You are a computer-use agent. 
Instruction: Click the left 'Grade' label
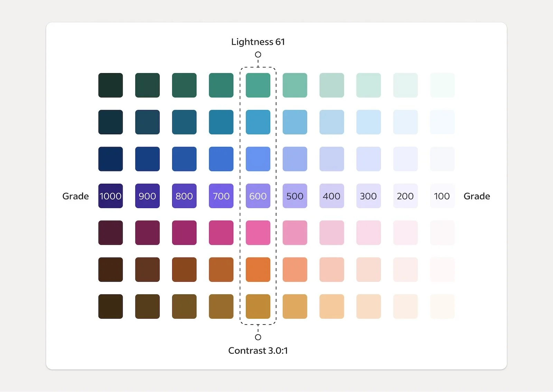[75, 196]
